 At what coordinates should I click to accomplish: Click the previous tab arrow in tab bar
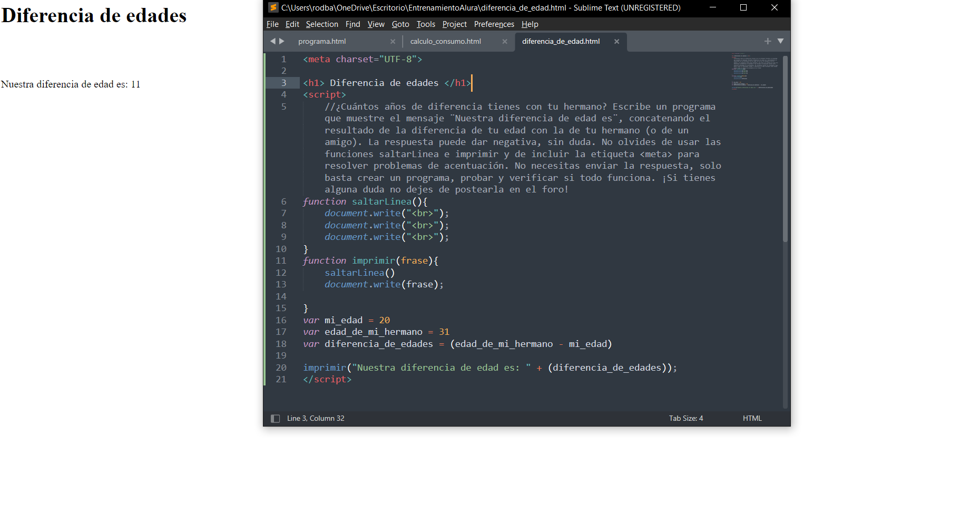[272, 41]
